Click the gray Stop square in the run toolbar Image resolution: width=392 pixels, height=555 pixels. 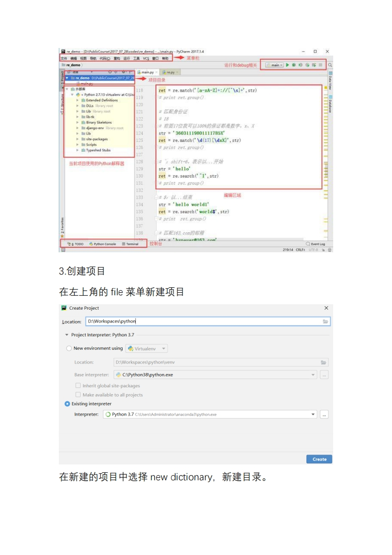click(320, 65)
